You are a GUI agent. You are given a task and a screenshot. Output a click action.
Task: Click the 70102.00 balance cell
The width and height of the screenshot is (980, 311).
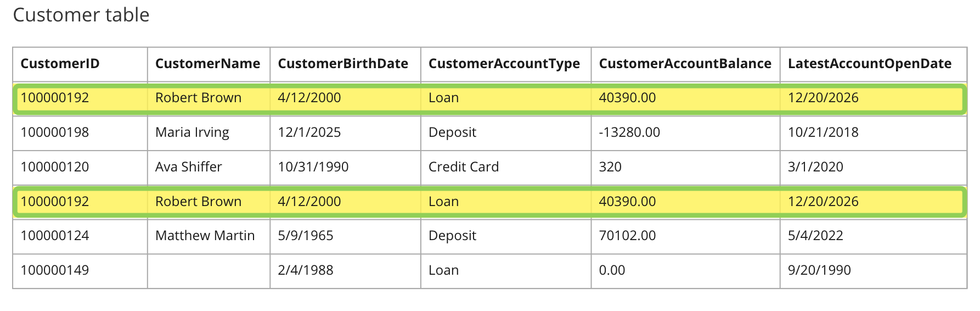pyautogui.click(x=685, y=236)
